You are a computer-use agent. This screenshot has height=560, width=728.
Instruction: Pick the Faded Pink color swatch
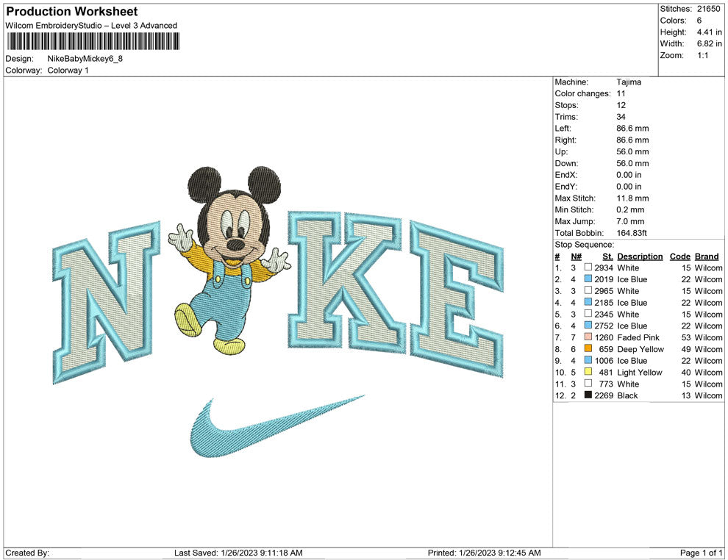pos(588,337)
